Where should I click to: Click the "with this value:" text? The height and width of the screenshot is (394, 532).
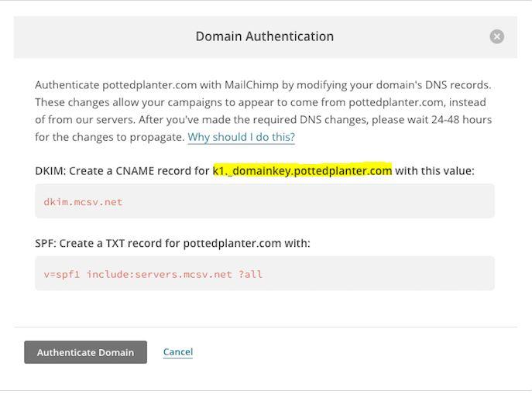pos(435,170)
